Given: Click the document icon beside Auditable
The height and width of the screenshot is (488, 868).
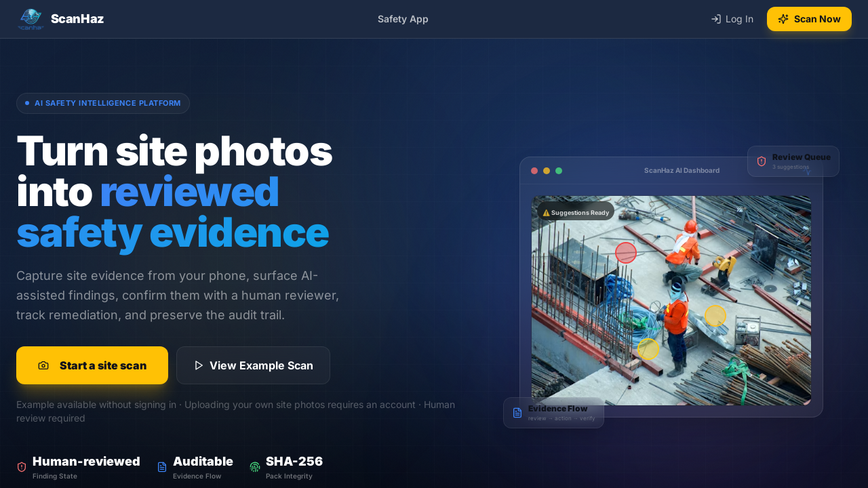Looking at the screenshot, I should click(162, 466).
